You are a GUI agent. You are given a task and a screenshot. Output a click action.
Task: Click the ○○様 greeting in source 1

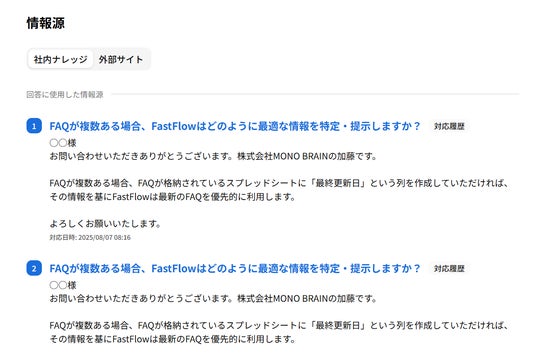click(x=63, y=143)
